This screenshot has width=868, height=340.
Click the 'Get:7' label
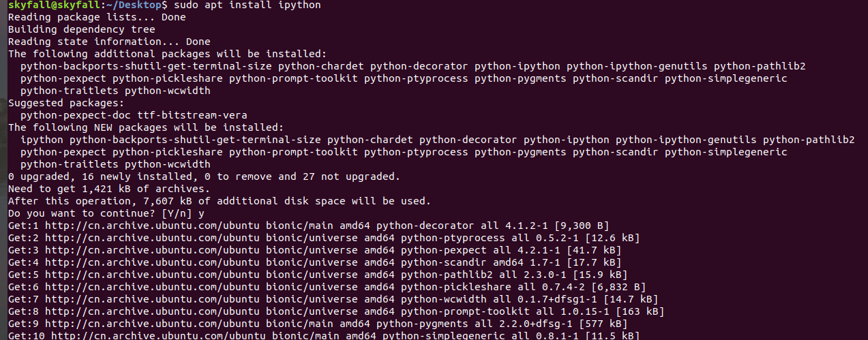tap(23, 299)
